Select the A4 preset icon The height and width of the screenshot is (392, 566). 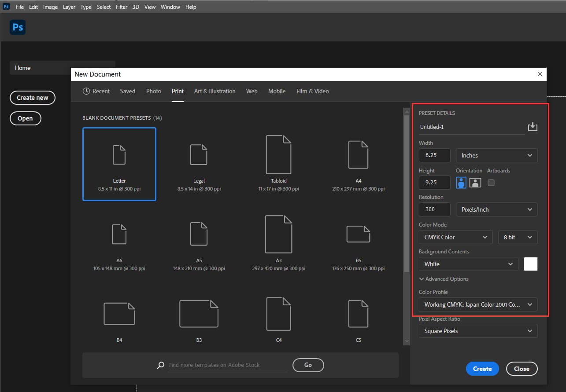[358, 154]
